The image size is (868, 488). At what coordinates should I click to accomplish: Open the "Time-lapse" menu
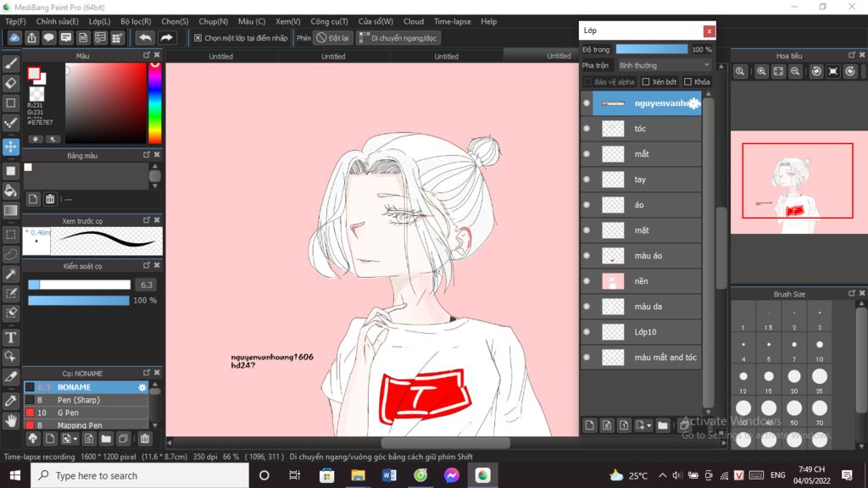[x=453, y=21]
